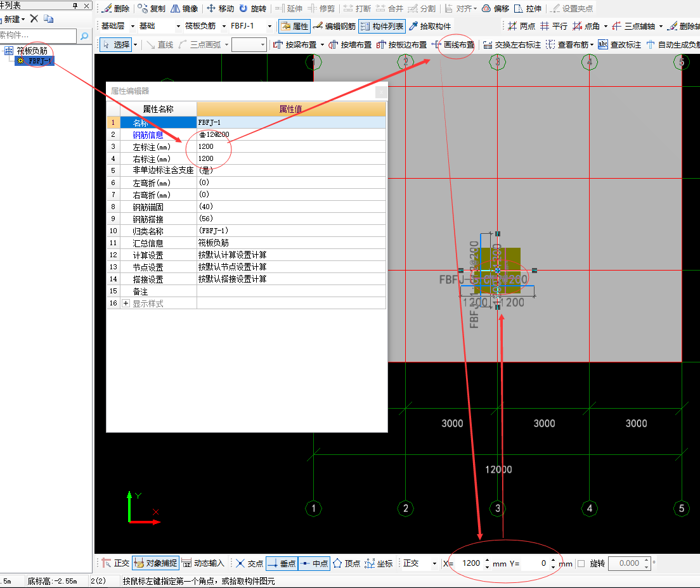Screen dimensions: 700x588
Task: Click the 属性 properties button
Action: (294, 26)
